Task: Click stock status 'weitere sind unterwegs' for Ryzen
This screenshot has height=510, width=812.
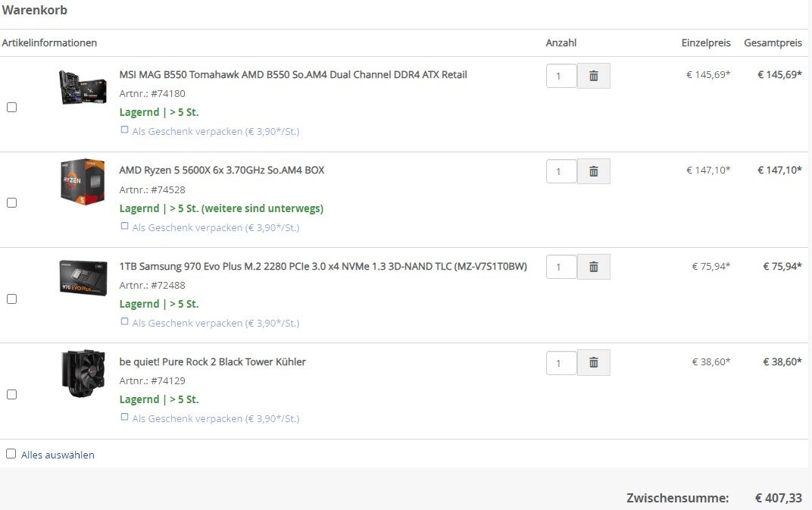Action: coord(262,208)
